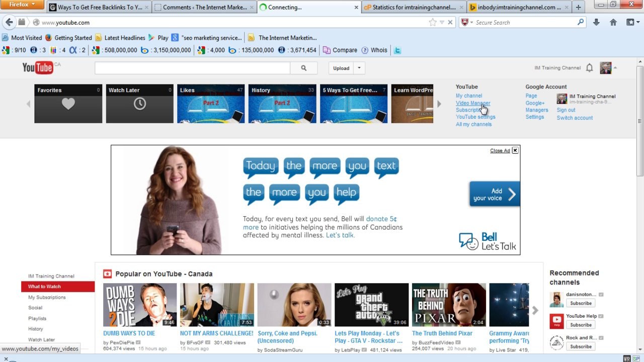Click the Twitter bird icon in the SEO toolbar
Image resolution: width=644 pixels, height=362 pixels.
(x=397, y=50)
